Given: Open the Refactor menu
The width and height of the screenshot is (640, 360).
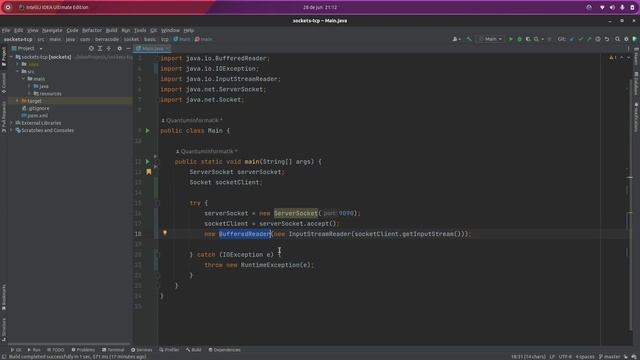Looking at the screenshot, I should pyautogui.click(x=92, y=30).
